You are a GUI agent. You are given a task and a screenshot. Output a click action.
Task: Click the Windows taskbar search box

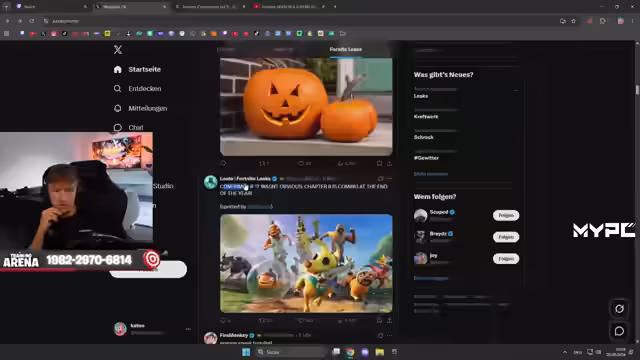point(290,352)
